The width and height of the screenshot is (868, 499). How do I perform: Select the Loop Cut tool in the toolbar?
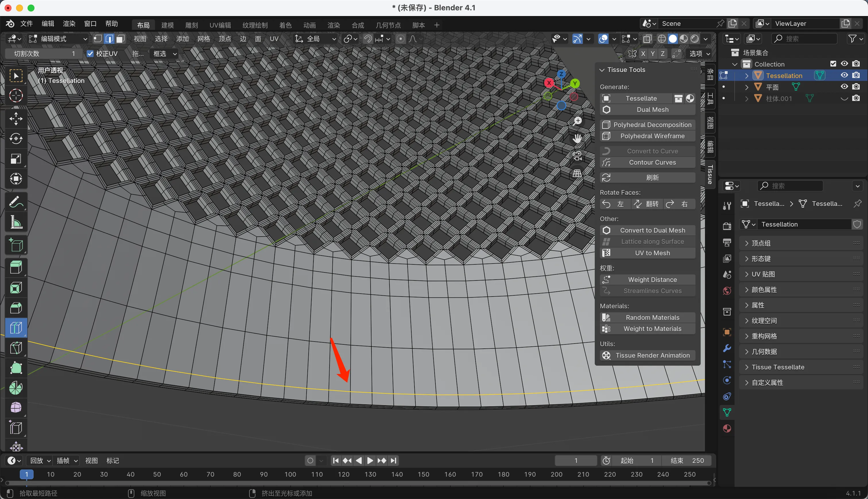tap(16, 328)
